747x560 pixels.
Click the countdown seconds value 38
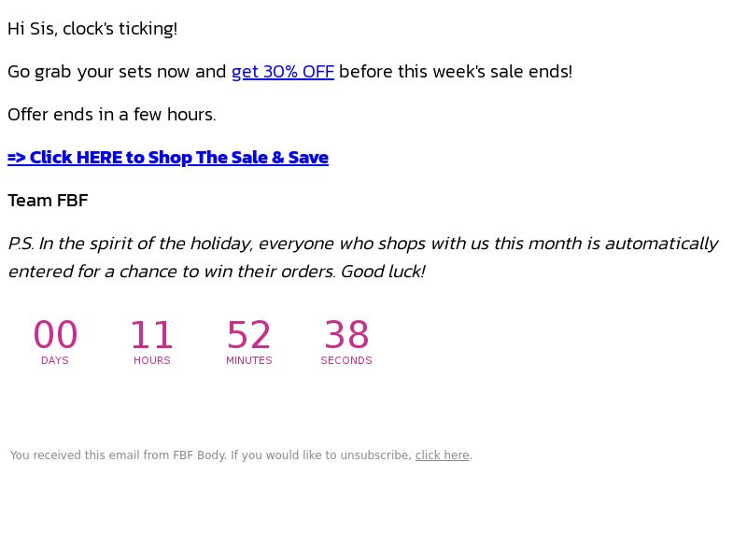(346, 335)
